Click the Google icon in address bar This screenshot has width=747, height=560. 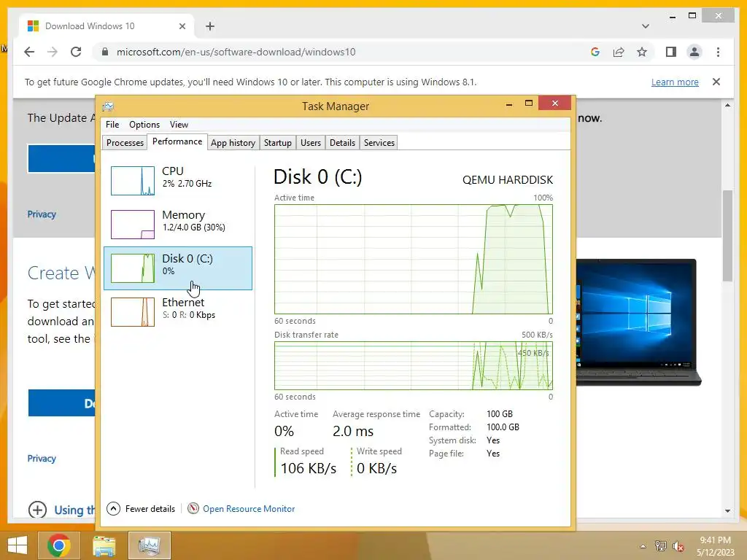tap(595, 52)
